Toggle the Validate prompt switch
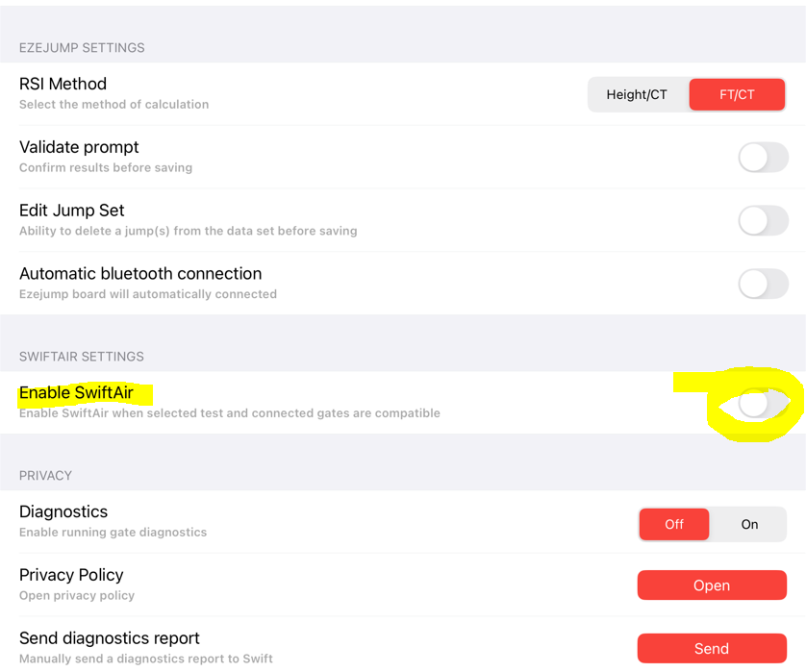This screenshot has width=806, height=672. click(x=764, y=158)
